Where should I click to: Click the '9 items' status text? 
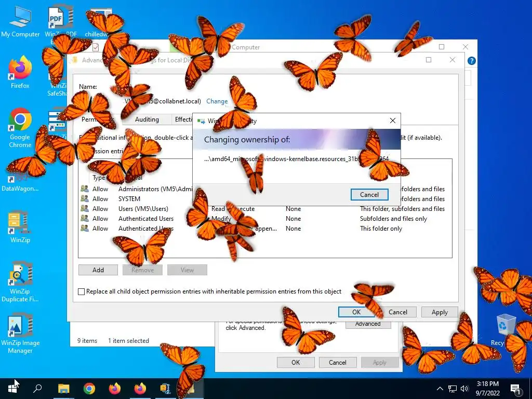(87, 341)
